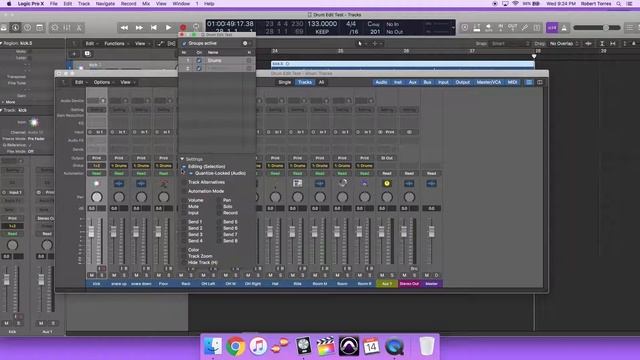Toggle the Pan group setting checkbox
The width and height of the screenshot is (640, 360).
coord(219,200)
